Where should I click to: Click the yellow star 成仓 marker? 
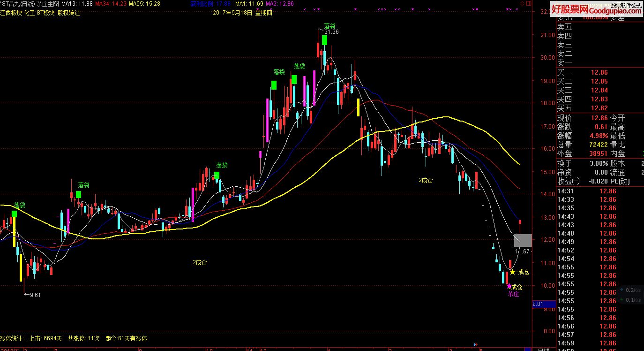pyautogui.click(x=512, y=272)
